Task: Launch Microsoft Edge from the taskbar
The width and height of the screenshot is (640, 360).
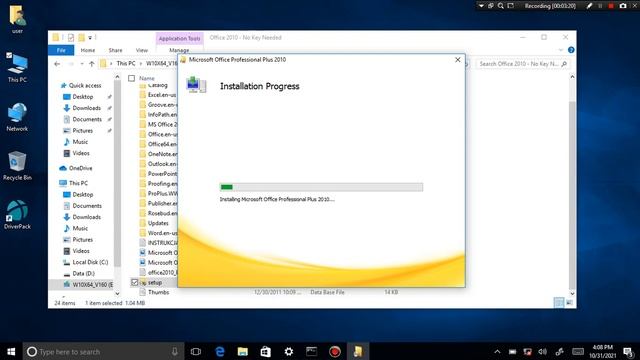Action: [x=220, y=351]
